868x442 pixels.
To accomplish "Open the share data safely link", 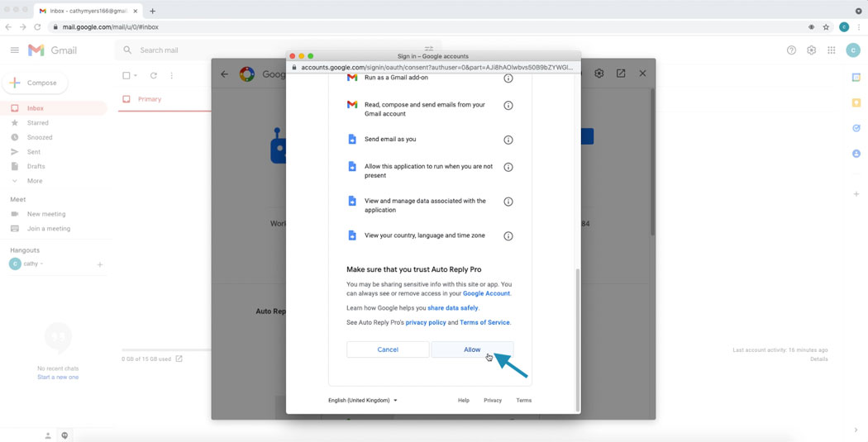I will tap(453, 308).
